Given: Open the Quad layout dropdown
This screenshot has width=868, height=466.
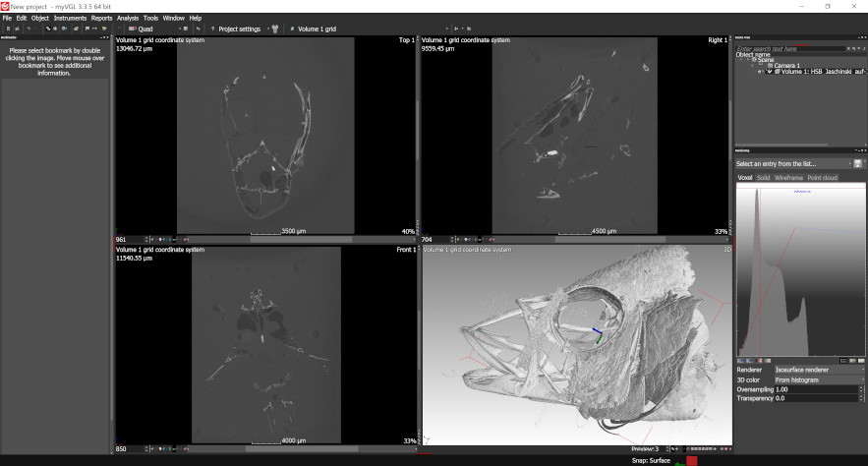Looking at the screenshot, I should [x=155, y=29].
